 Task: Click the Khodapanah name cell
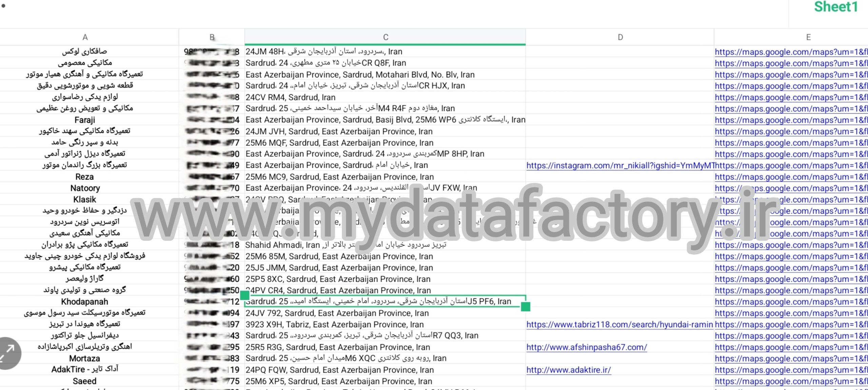(x=85, y=301)
